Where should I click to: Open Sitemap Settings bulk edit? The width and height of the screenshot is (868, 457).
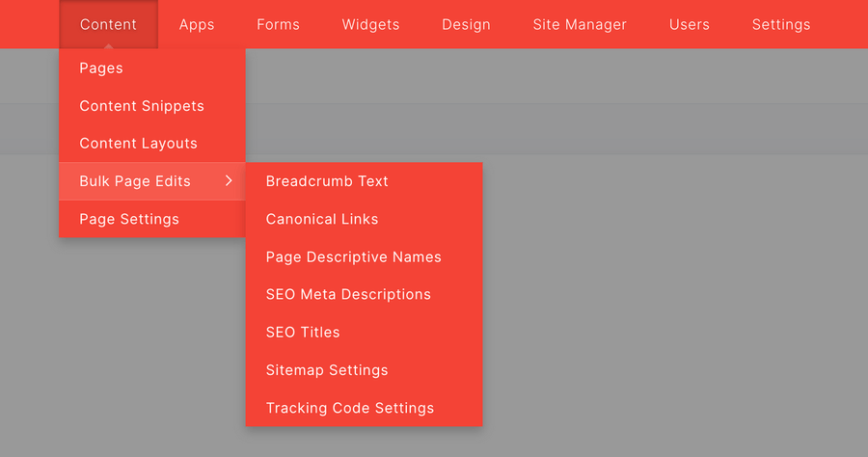[x=365, y=370]
